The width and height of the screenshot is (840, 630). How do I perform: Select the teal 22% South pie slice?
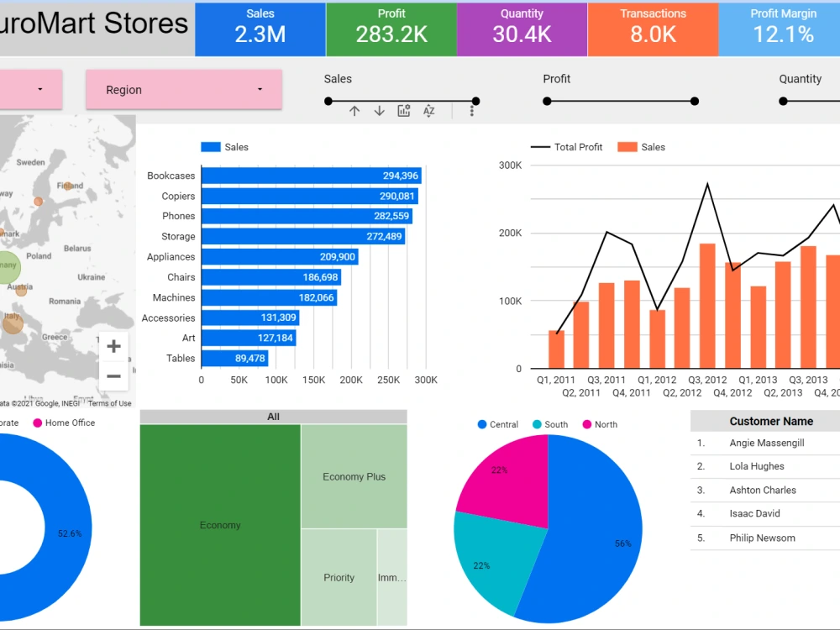[x=496, y=559]
